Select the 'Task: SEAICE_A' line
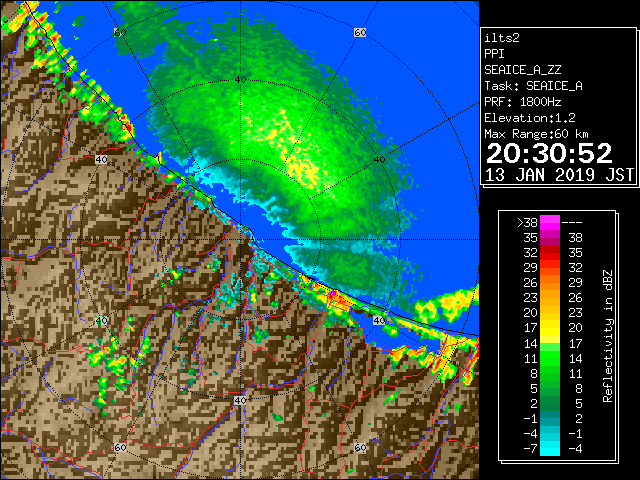Image resolution: width=640 pixels, height=480 pixels. pos(533,86)
